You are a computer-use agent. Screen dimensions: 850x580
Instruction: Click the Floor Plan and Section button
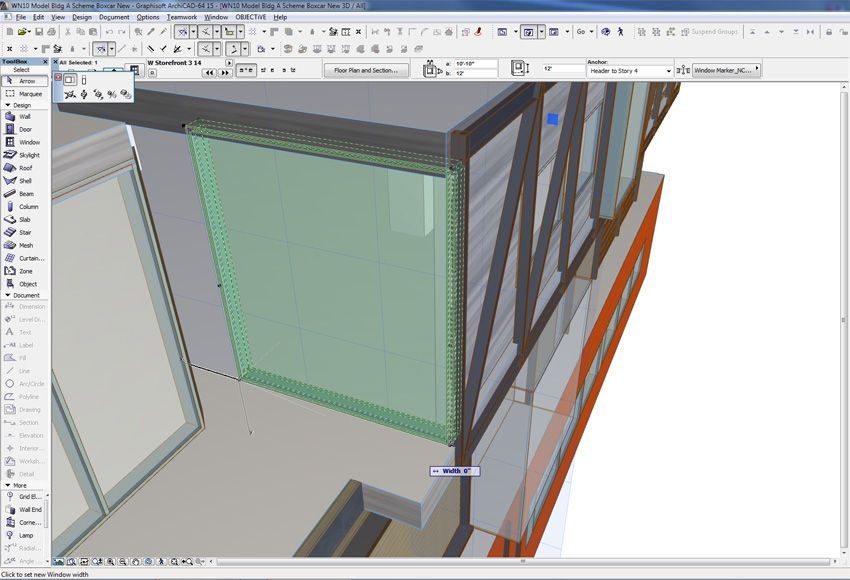pos(365,70)
